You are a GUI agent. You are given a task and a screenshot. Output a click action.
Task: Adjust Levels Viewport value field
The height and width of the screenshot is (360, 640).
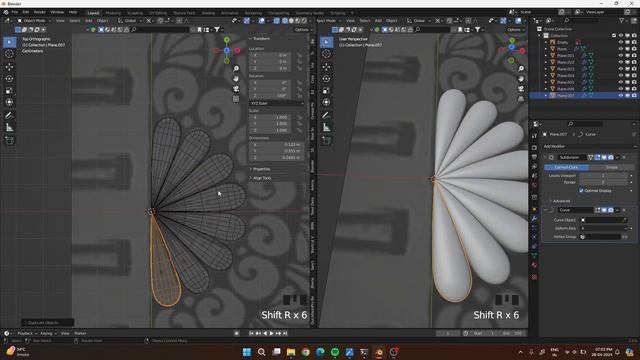coord(603,176)
